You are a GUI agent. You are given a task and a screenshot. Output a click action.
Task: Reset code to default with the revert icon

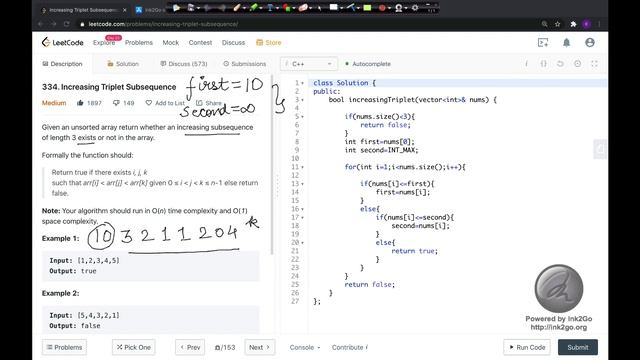click(x=560, y=64)
